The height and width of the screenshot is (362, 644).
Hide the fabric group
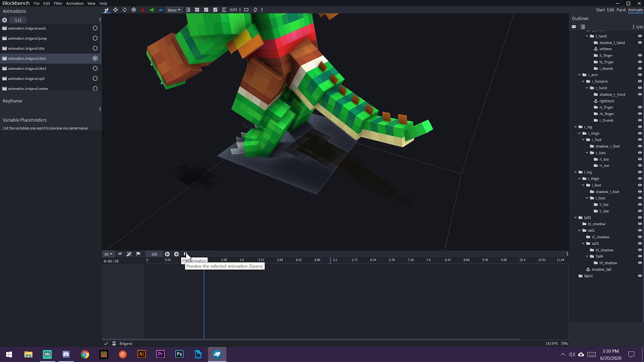[640, 276]
